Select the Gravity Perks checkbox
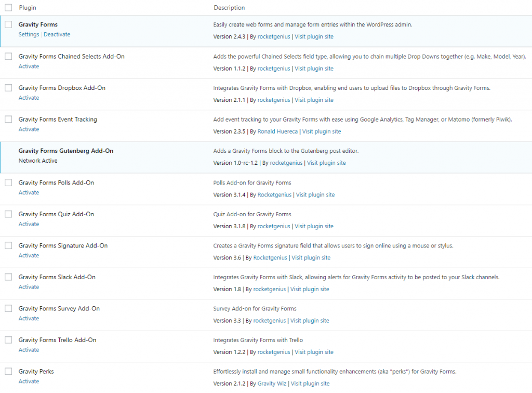 8,371
